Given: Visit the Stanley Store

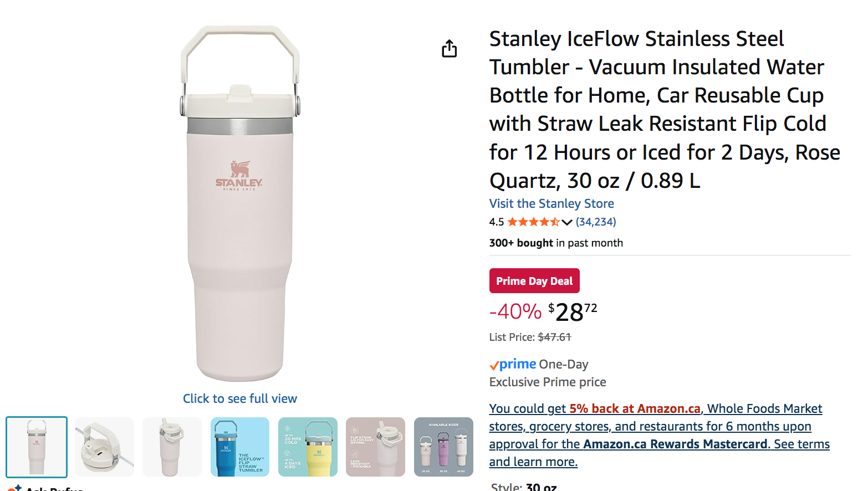Looking at the screenshot, I should pyautogui.click(x=551, y=203).
